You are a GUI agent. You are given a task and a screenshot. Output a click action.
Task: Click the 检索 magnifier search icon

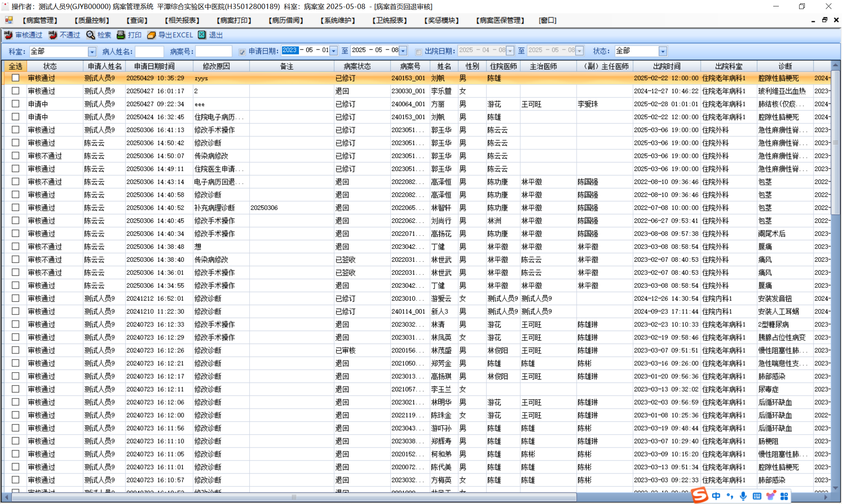[91, 35]
